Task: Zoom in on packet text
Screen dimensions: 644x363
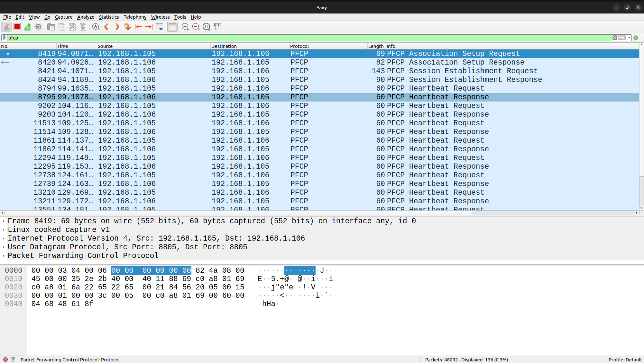Action: tap(185, 27)
